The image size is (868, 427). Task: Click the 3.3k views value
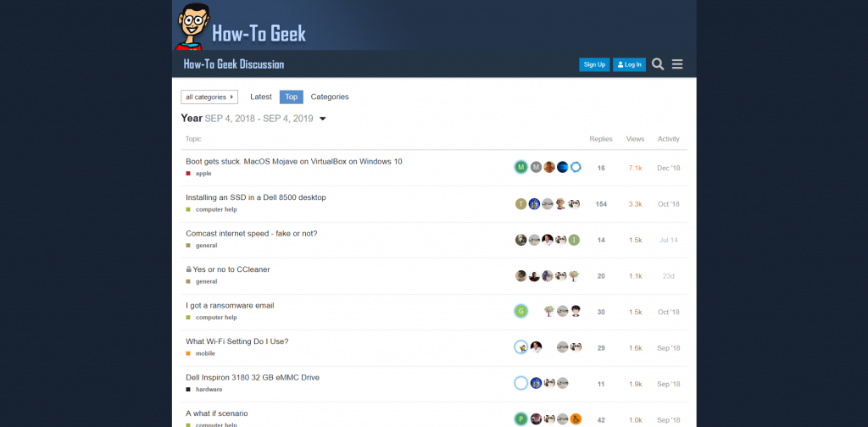click(635, 204)
